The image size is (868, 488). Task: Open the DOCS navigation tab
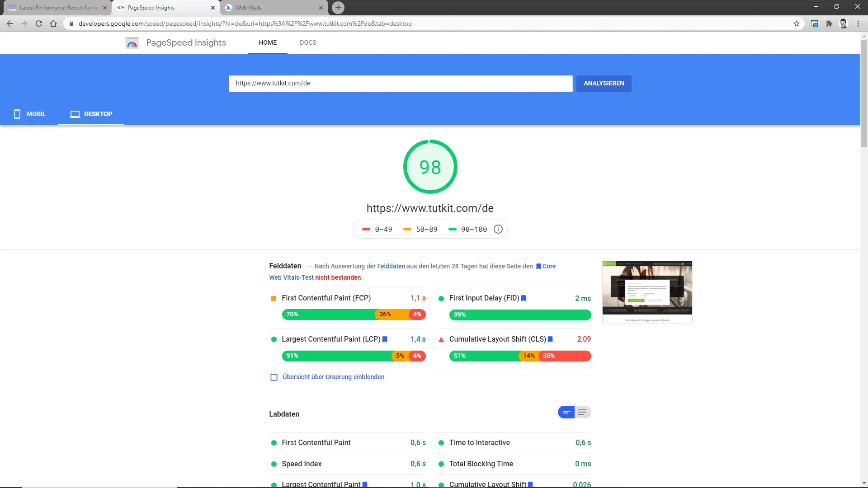tap(308, 42)
